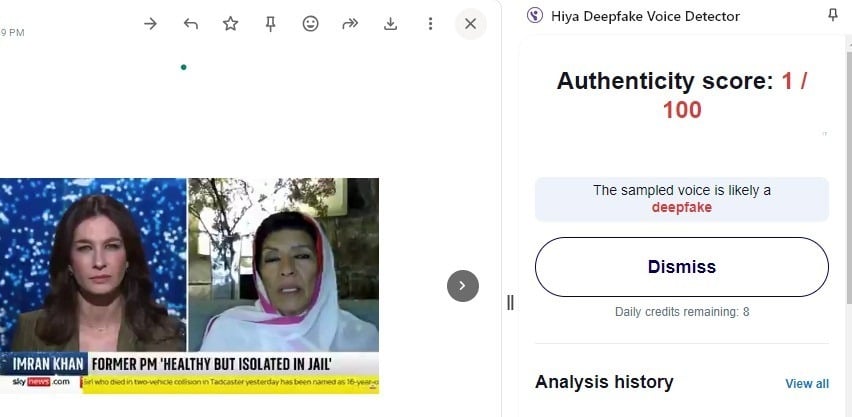This screenshot has width=852, height=417.
Task: Click the forward message double-arrow icon
Action: pyautogui.click(x=350, y=24)
